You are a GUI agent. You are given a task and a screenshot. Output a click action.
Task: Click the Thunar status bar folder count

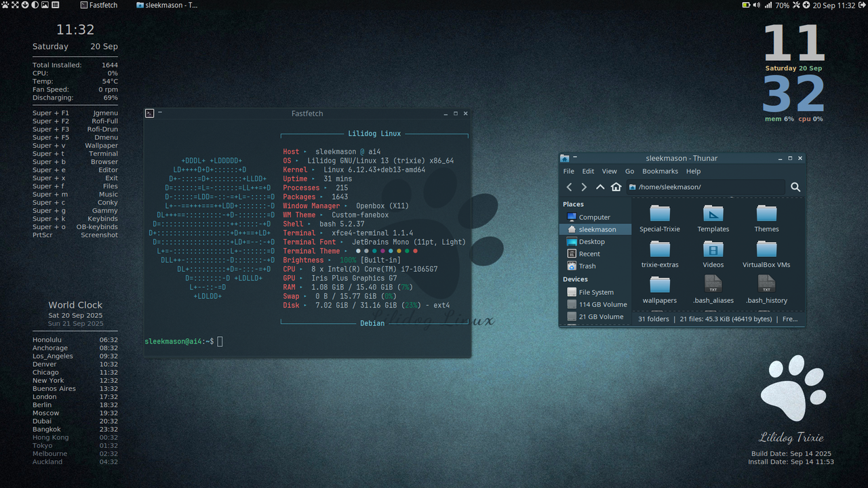(x=653, y=319)
